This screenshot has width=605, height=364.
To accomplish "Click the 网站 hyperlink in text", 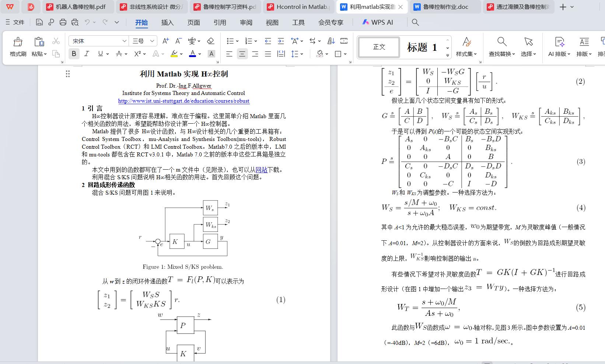I will click(262, 170).
